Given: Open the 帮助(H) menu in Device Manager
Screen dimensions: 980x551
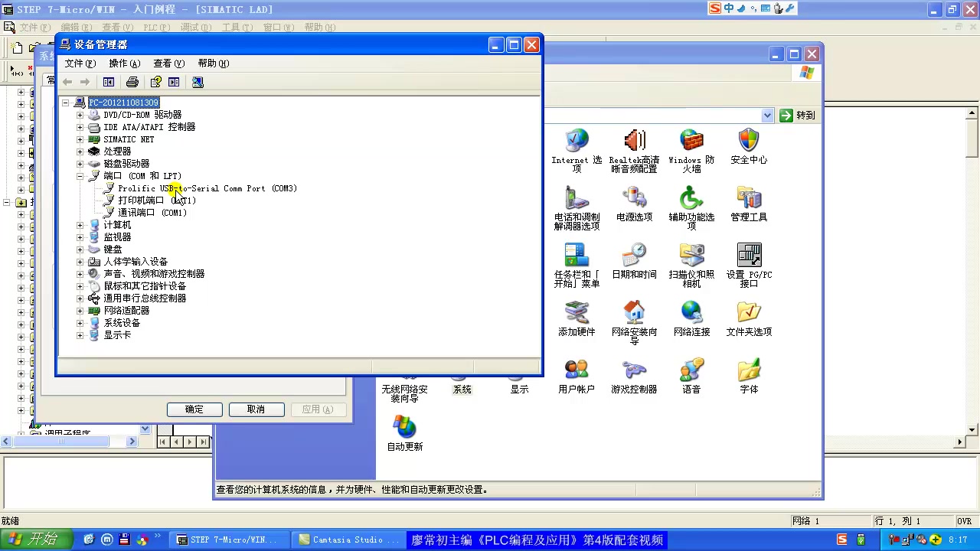Looking at the screenshot, I should tap(213, 64).
